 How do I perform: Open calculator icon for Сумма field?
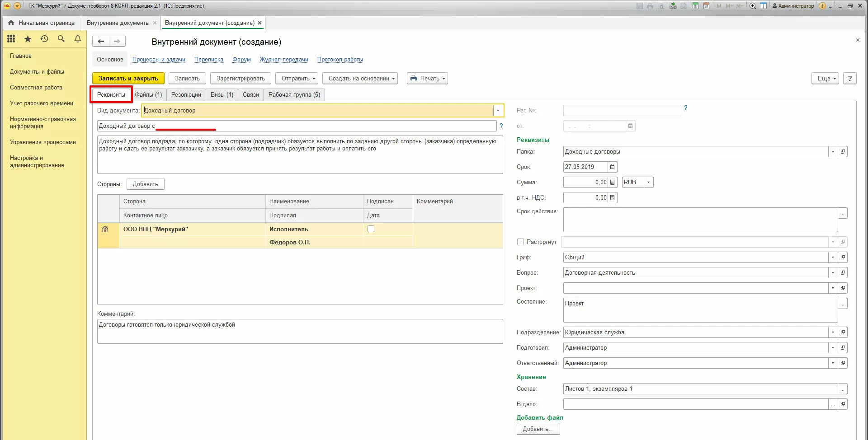tap(612, 183)
